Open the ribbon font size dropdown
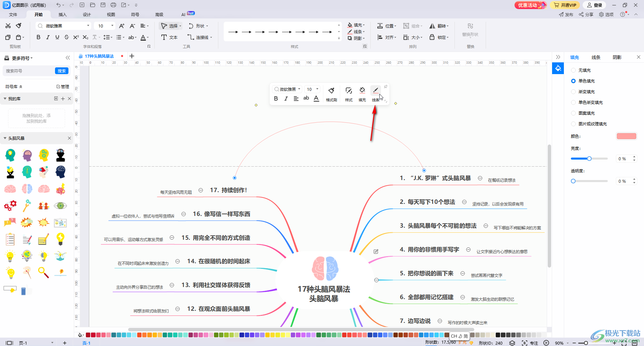 [112, 26]
